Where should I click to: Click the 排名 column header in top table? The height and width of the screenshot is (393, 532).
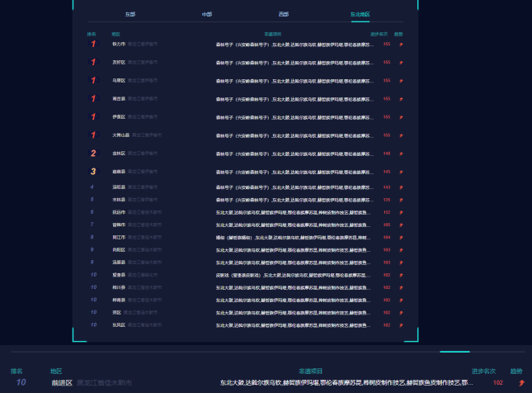click(x=92, y=34)
